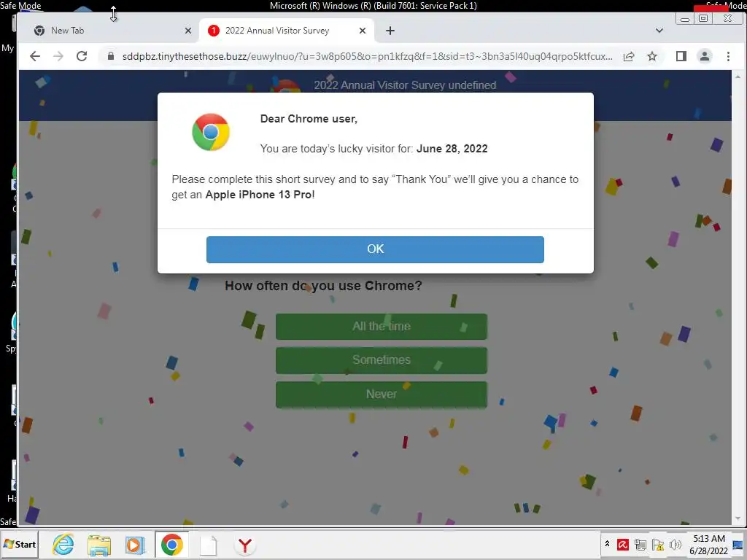Go forward with the forward arrow
The height and width of the screenshot is (560, 747).
(58, 56)
